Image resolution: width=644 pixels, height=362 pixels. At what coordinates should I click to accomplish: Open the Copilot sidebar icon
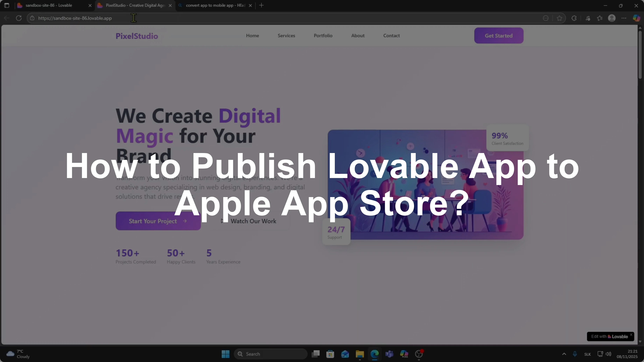[x=636, y=18]
